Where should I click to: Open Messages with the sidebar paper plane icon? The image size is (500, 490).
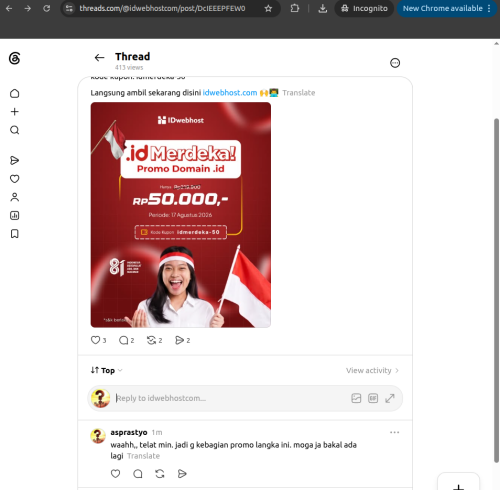pos(14,161)
